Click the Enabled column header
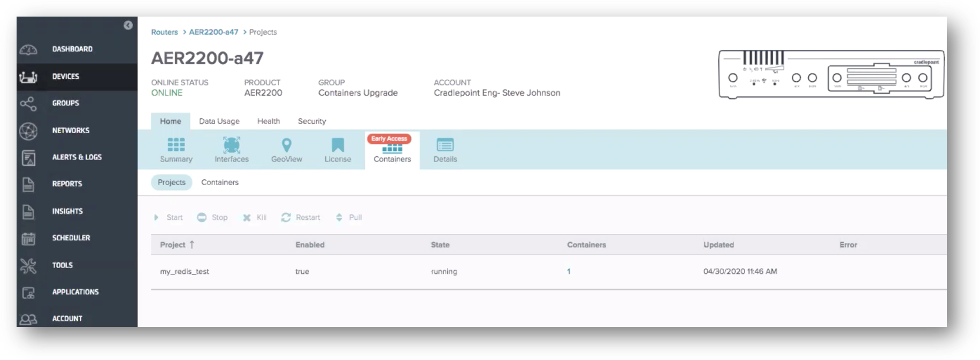Viewport: 980px width, 360px height. pos(310,245)
